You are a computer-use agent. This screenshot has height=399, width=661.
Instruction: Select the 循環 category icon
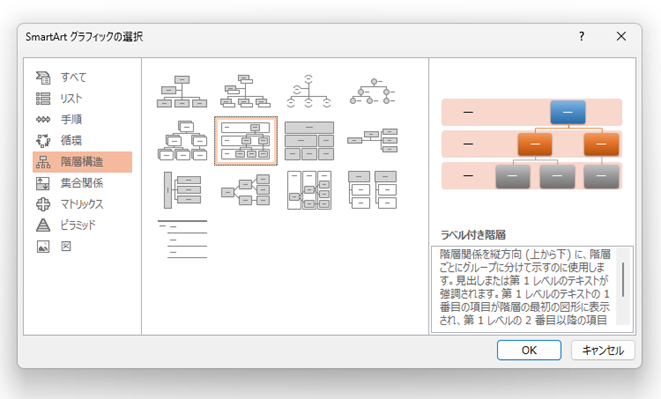43,140
